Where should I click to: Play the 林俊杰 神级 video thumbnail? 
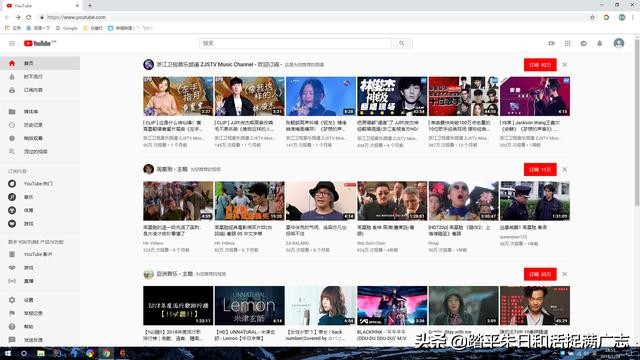[392, 96]
